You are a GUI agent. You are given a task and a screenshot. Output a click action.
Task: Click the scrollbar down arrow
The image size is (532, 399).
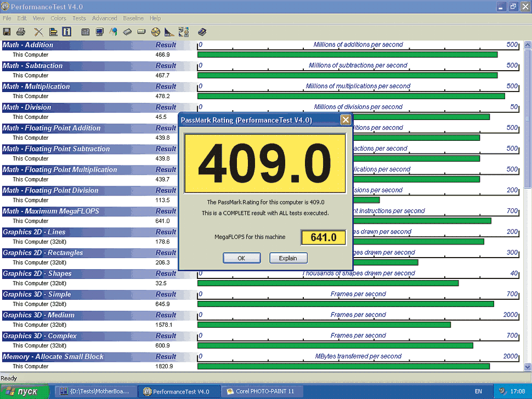pyautogui.click(x=528, y=367)
